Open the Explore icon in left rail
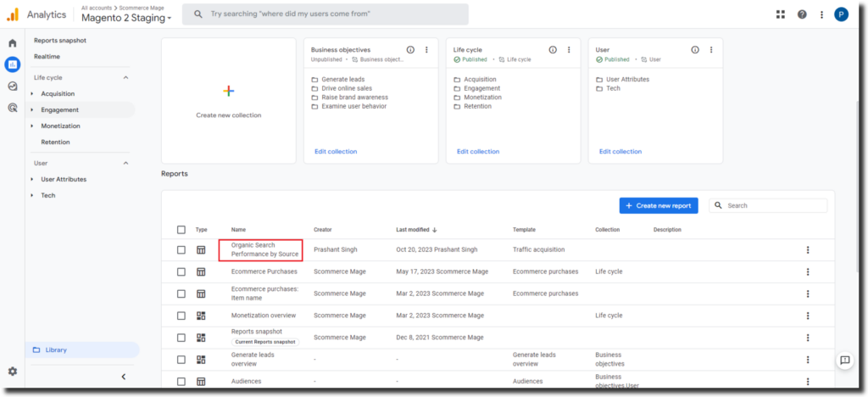Screen dimensions: 868x397 tap(12, 86)
